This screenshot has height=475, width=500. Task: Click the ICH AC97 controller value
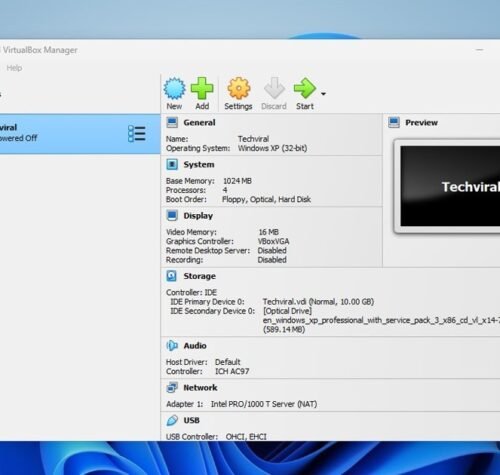point(232,371)
